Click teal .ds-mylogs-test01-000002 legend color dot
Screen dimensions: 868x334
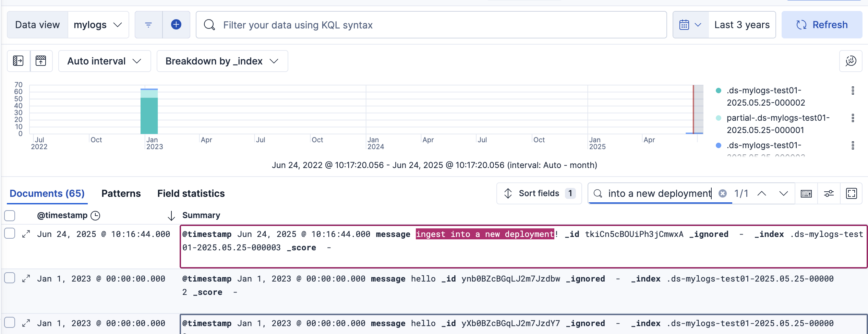(x=719, y=91)
